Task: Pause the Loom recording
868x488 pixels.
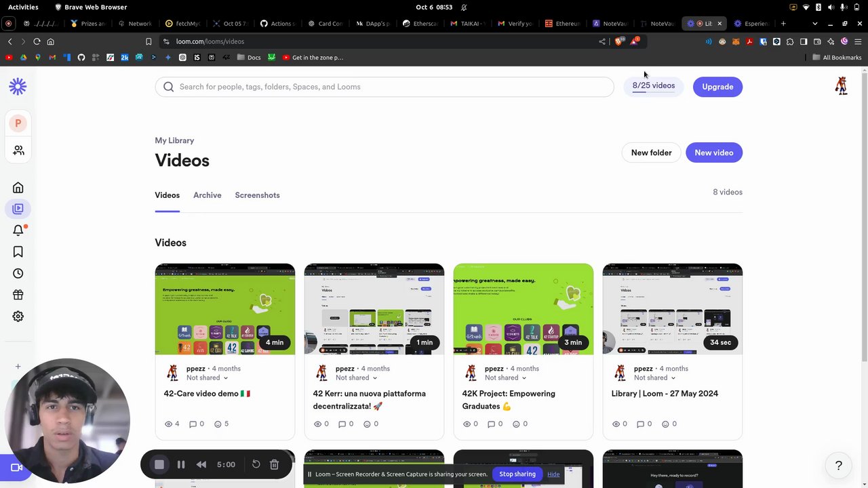Action: click(x=181, y=464)
